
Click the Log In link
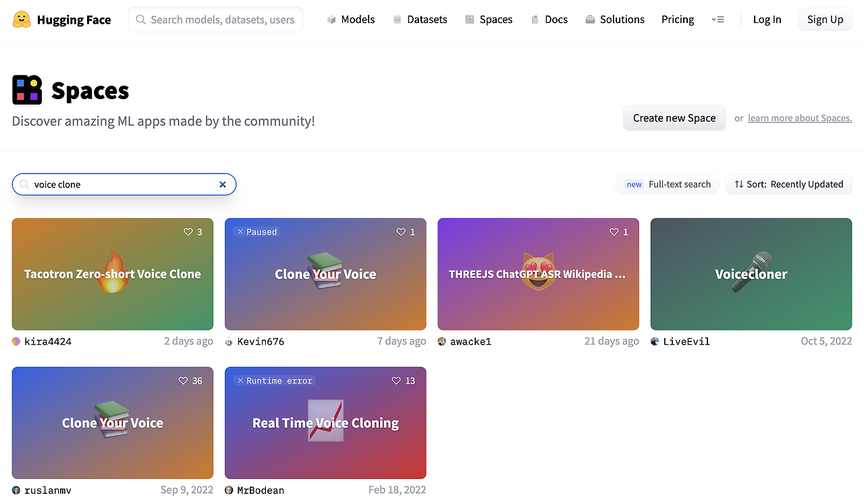pyautogui.click(x=767, y=20)
